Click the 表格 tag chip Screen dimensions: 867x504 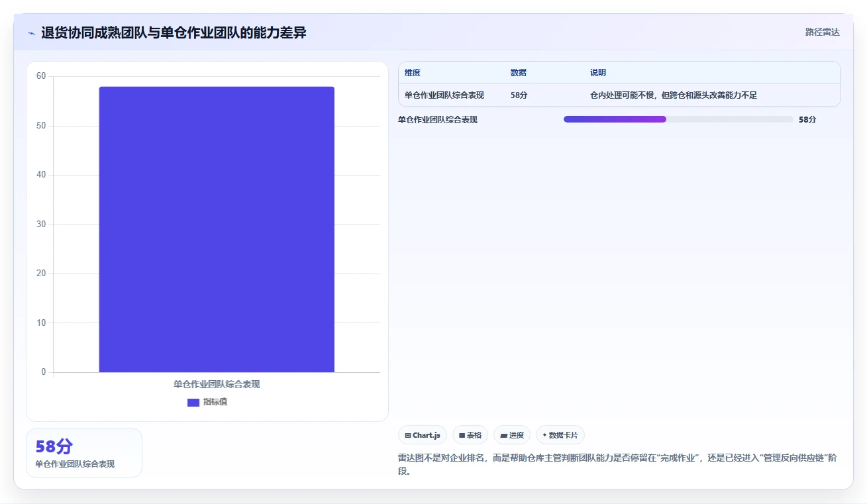(470, 435)
